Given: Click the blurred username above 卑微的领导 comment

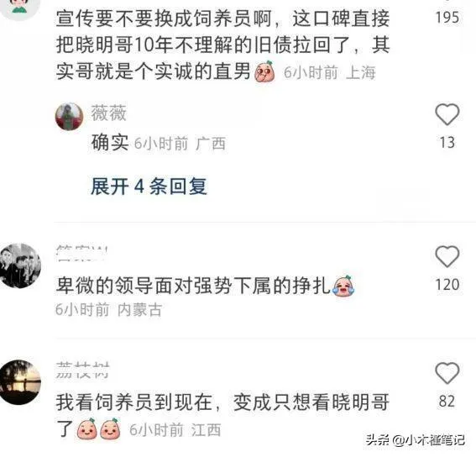Looking at the screenshot, I should point(82,253).
